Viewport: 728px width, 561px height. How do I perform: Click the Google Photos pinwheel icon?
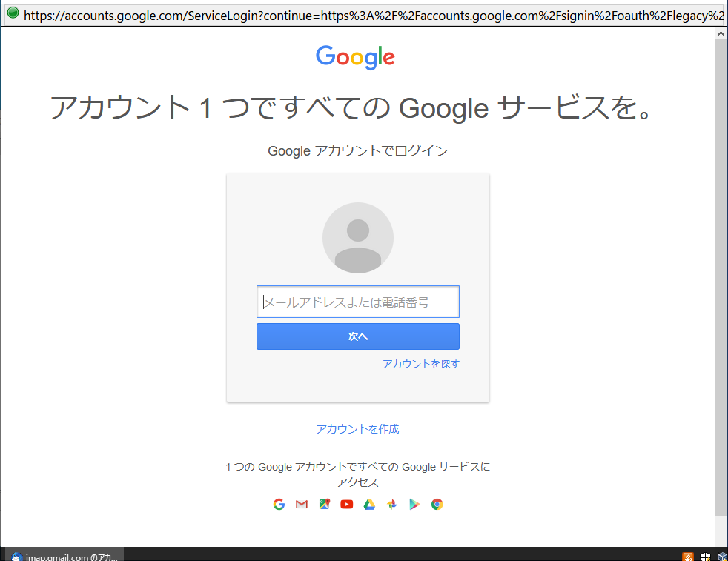tap(392, 505)
